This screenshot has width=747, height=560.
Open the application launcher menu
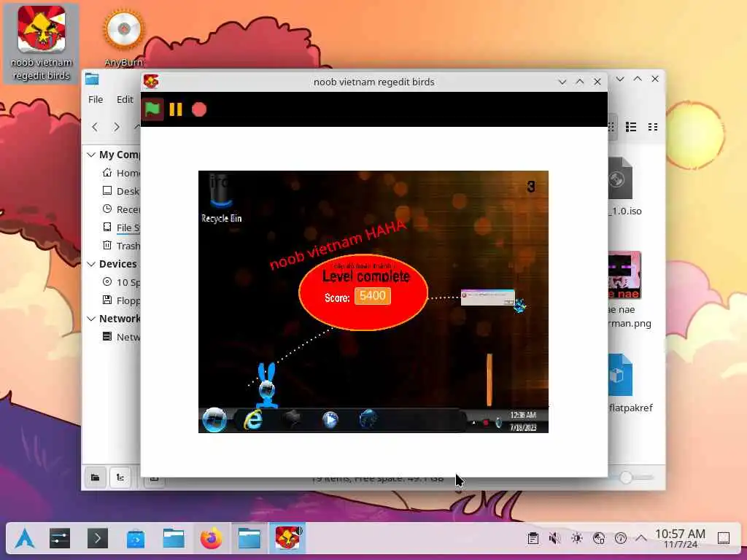(25, 539)
